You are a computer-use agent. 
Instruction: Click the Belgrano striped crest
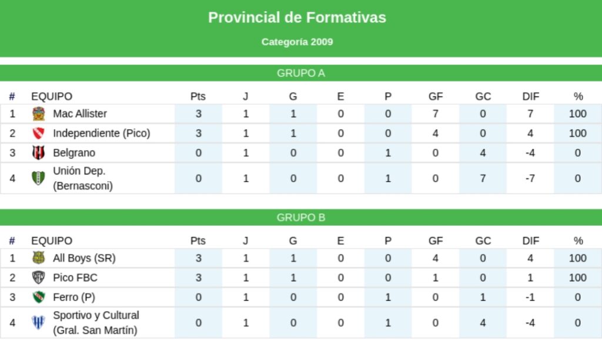pos(38,153)
